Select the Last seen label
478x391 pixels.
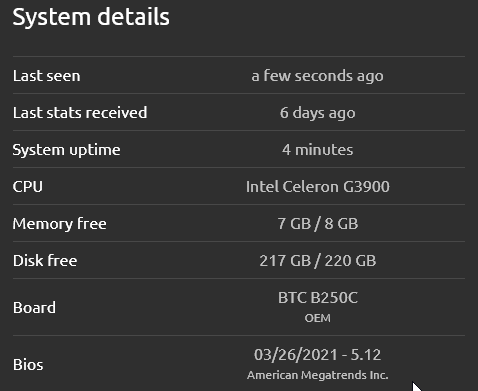tap(47, 76)
